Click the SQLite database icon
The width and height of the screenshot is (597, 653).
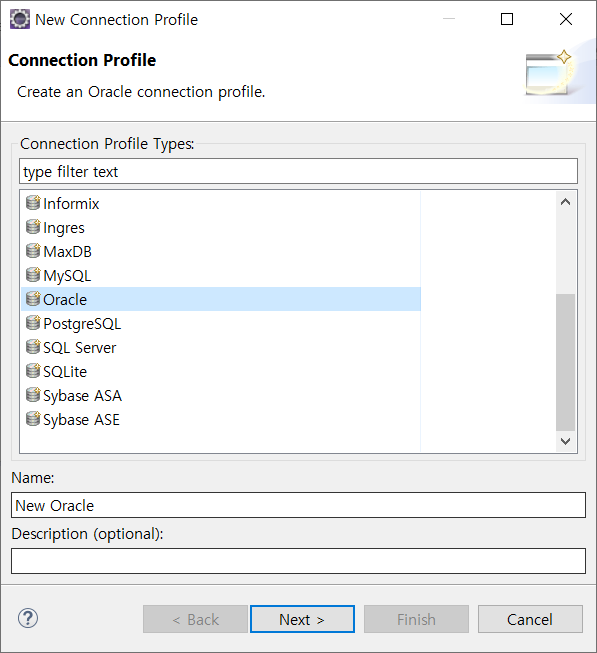pyautogui.click(x=33, y=371)
